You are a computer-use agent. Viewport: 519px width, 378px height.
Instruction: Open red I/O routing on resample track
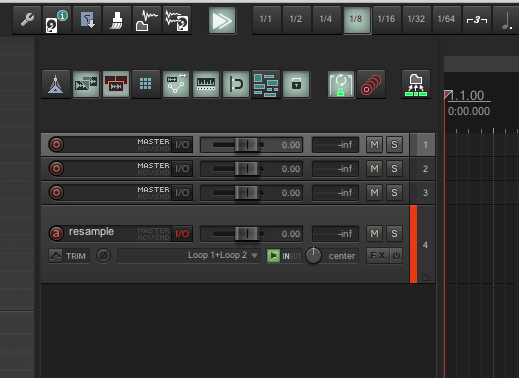pyautogui.click(x=182, y=234)
